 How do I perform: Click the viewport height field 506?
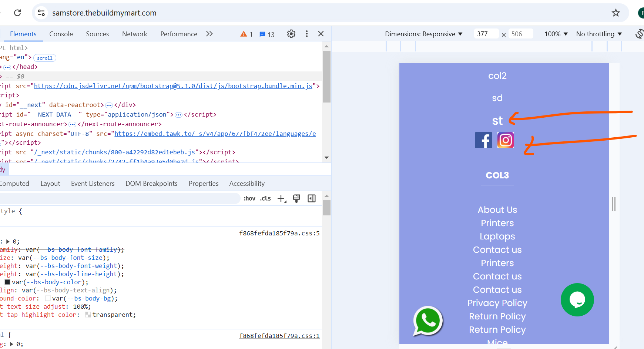(521, 34)
